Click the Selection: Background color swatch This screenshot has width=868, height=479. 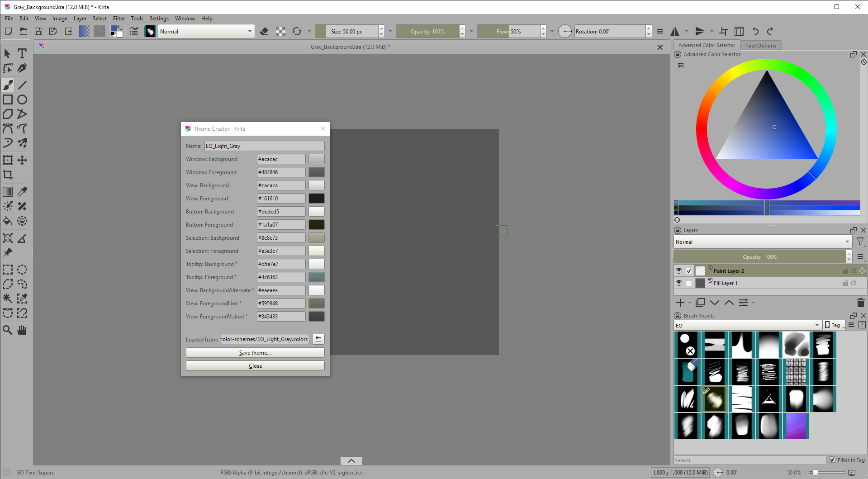(x=317, y=238)
